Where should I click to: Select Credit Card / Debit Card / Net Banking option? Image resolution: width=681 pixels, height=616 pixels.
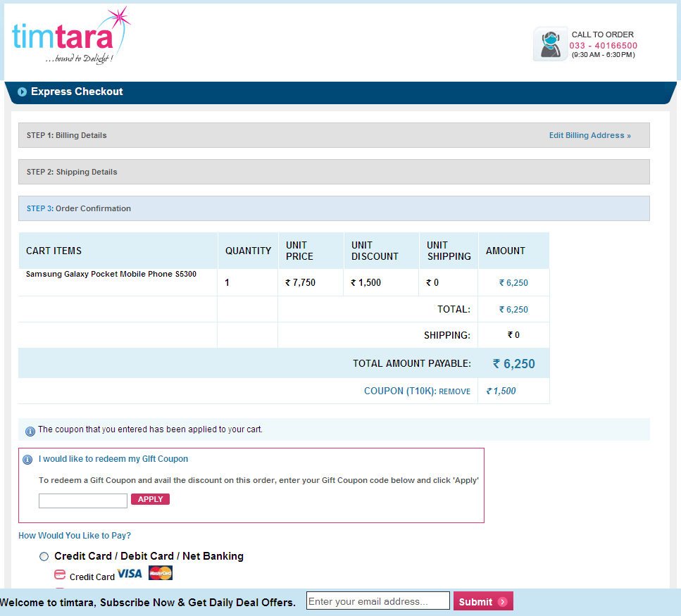[x=44, y=557]
